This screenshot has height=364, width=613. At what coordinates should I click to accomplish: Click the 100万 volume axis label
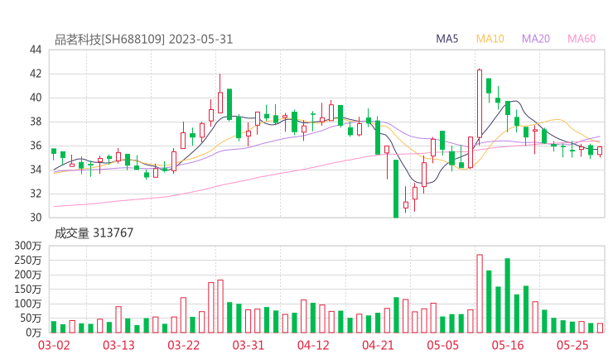coord(28,304)
